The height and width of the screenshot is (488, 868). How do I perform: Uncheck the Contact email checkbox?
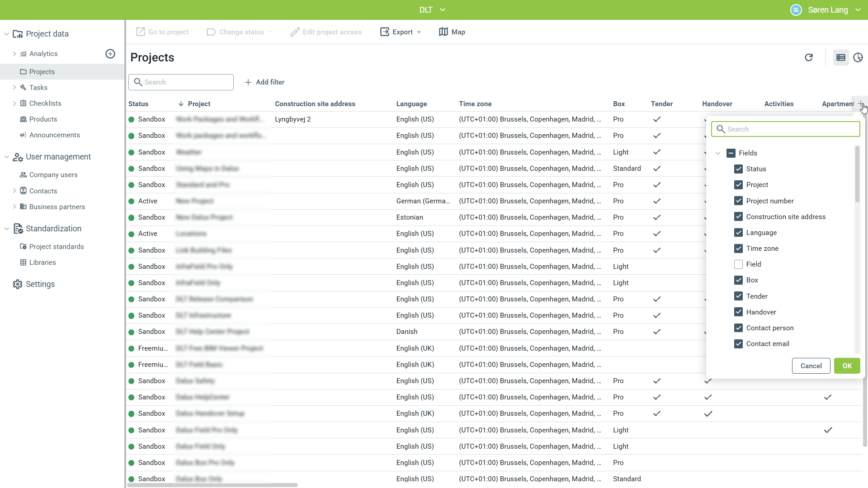coord(738,344)
